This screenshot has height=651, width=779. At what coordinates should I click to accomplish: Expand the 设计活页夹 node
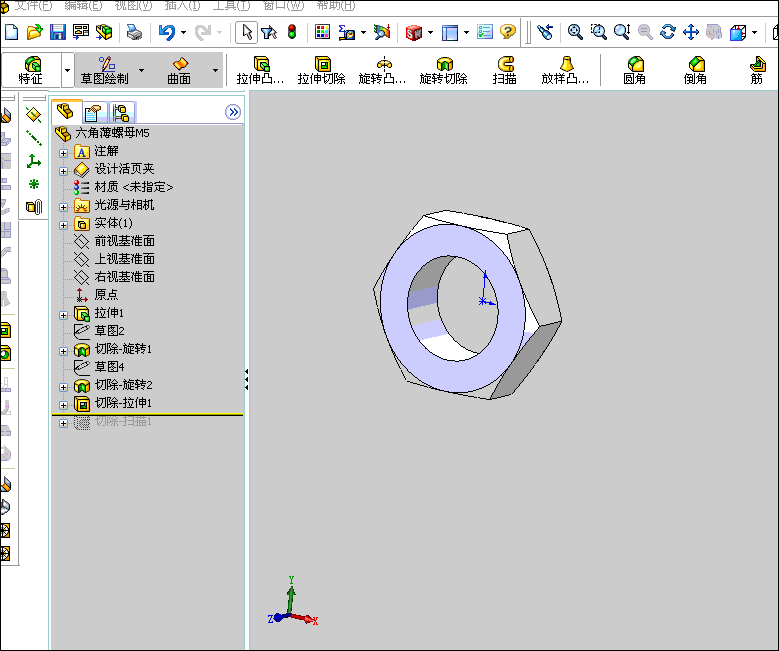tap(64, 171)
